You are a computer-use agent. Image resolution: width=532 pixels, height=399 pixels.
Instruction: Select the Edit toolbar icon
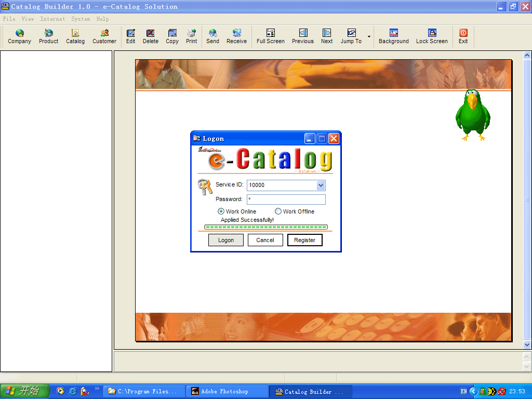click(x=130, y=36)
